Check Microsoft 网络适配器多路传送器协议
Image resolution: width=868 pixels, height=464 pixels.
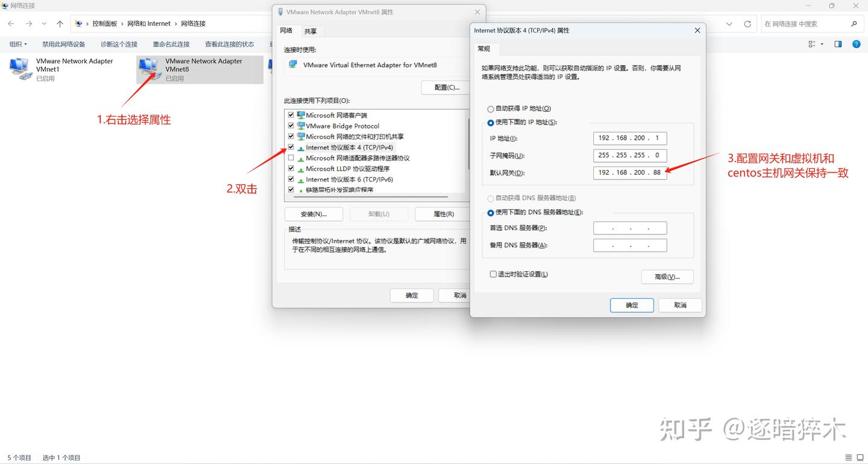pos(291,158)
